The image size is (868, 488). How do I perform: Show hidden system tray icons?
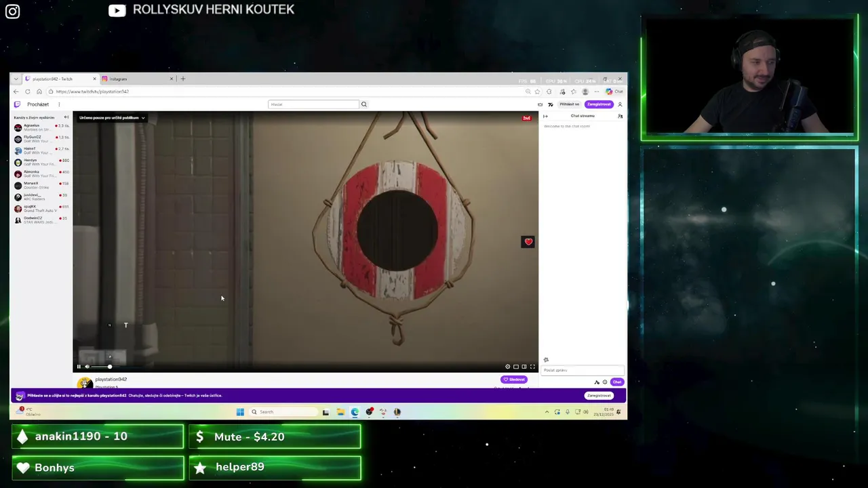547,411
